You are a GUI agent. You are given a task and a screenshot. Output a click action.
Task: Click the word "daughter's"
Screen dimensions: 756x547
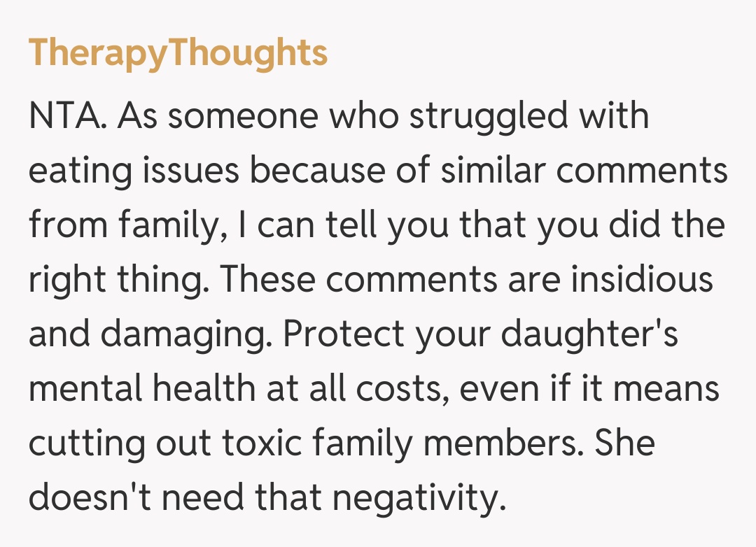coord(588,335)
